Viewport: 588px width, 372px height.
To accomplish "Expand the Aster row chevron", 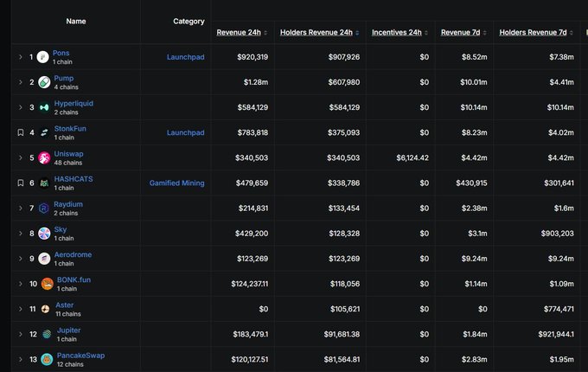I will (x=21, y=309).
